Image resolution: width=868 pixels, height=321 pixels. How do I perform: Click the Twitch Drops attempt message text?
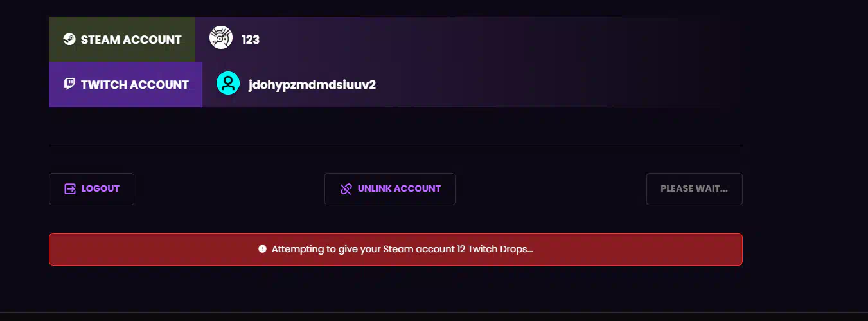tap(402, 249)
